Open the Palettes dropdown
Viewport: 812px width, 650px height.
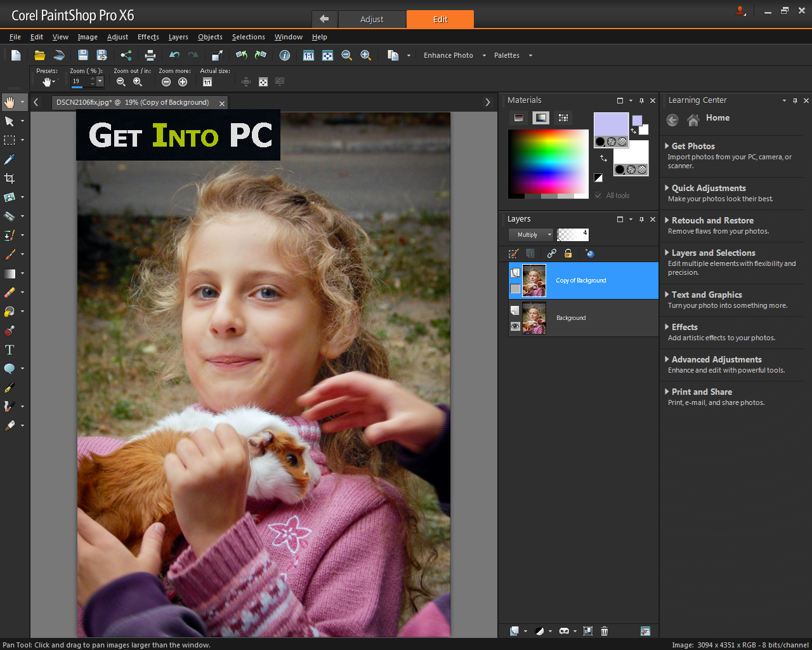pos(513,55)
